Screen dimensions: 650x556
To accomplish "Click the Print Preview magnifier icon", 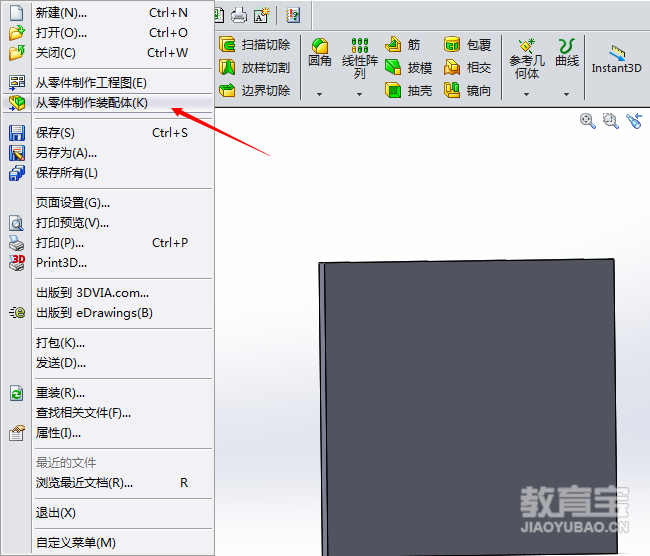I will (x=17, y=223).
